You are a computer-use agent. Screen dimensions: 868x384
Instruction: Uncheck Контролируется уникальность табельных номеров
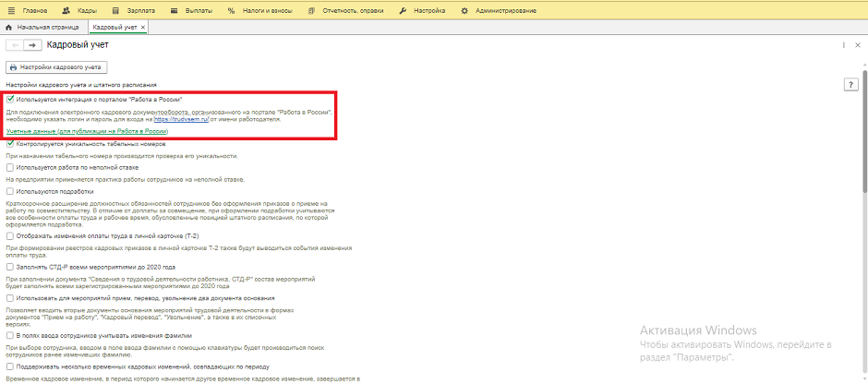click(x=10, y=144)
